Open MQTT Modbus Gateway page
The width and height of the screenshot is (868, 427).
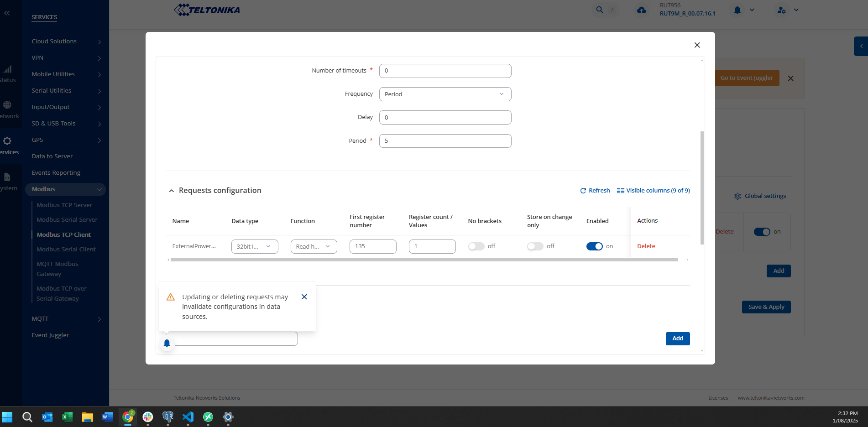point(58,269)
